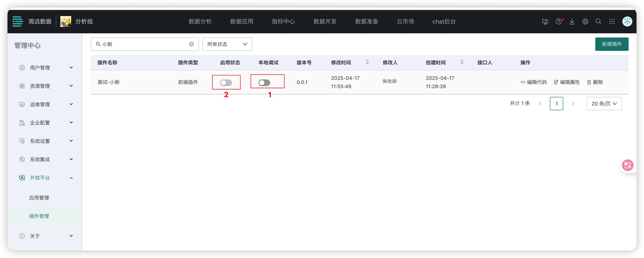Open 数据分析 in top navigation
Viewport: 644px width, 258px height.
(200, 21)
